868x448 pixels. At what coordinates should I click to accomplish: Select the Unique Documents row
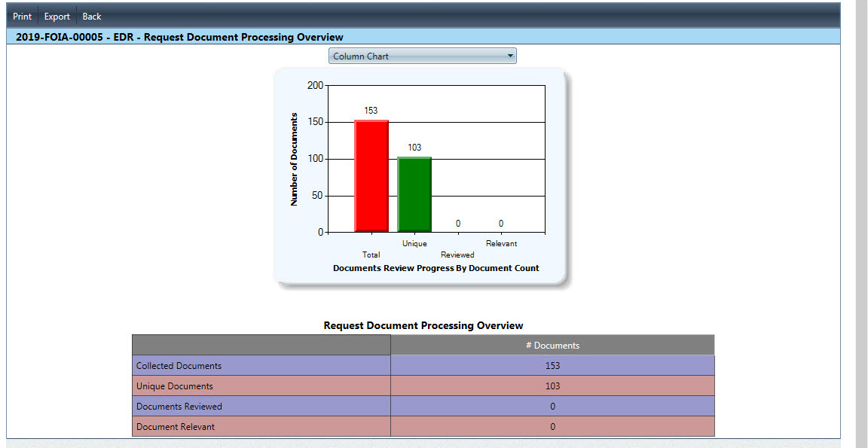[x=175, y=386]
